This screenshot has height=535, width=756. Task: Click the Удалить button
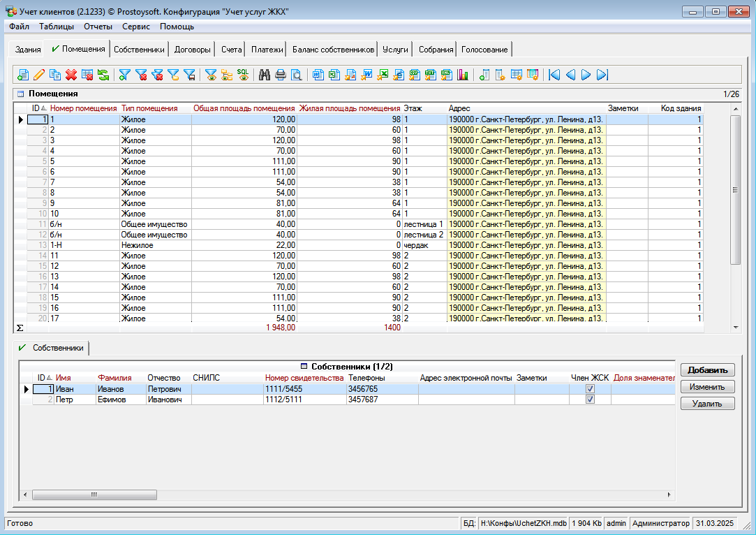[707, 404]
